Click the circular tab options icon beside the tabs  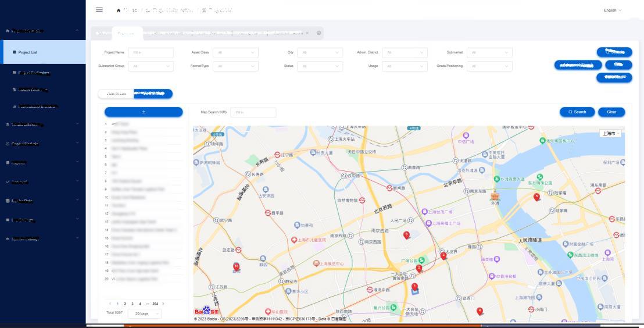tap(319, 33)
